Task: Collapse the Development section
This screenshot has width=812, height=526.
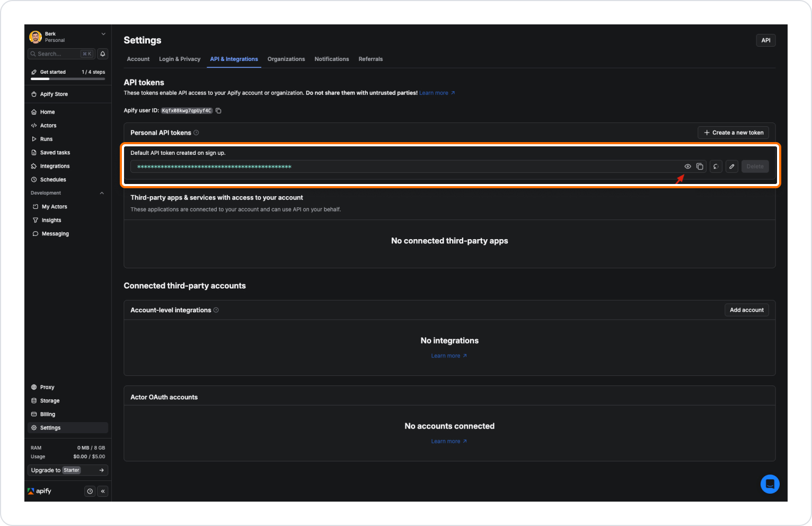Action: click(102, 193)
